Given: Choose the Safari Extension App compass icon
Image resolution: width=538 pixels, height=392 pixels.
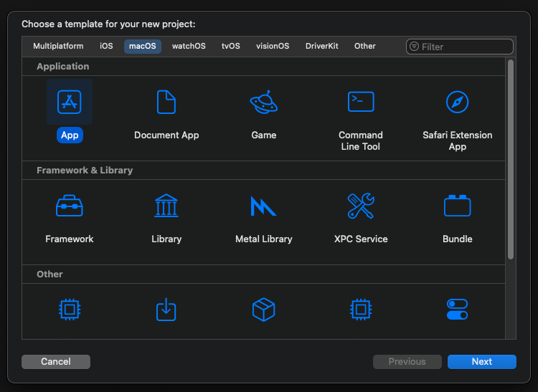Looking at the screenshot, I should [x=458, y=102].
